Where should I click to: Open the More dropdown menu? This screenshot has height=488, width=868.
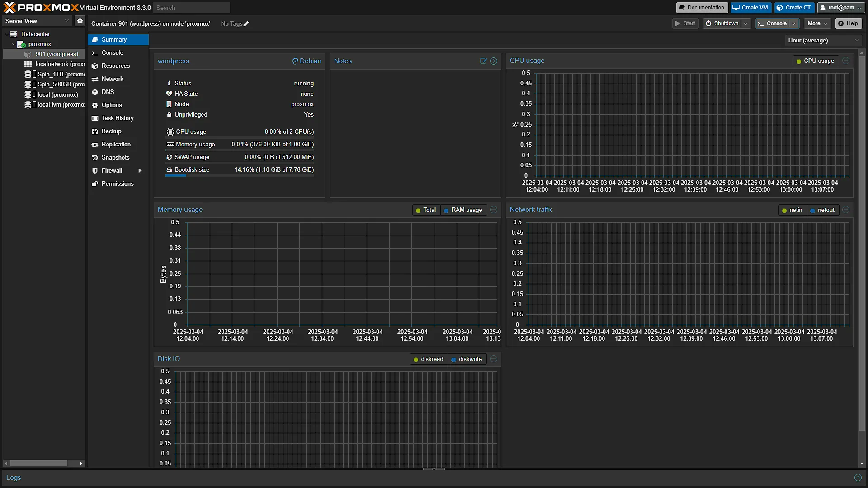(x=817, y=23)
